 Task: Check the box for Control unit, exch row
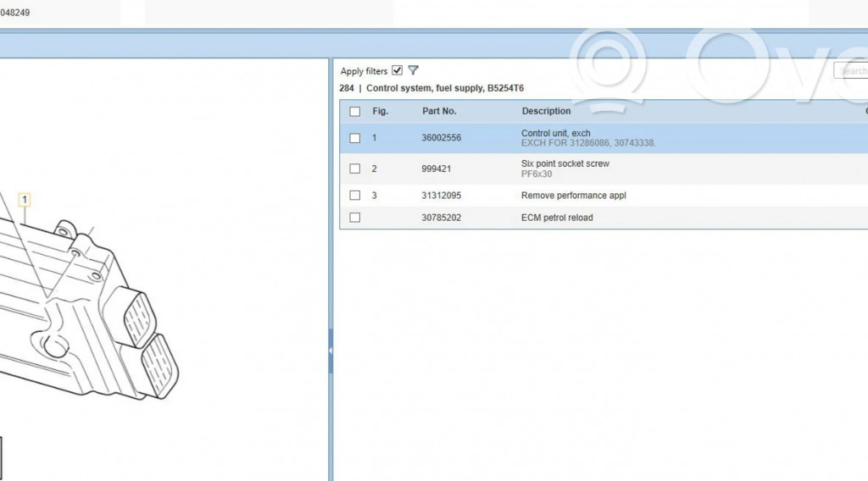(354, 138)
